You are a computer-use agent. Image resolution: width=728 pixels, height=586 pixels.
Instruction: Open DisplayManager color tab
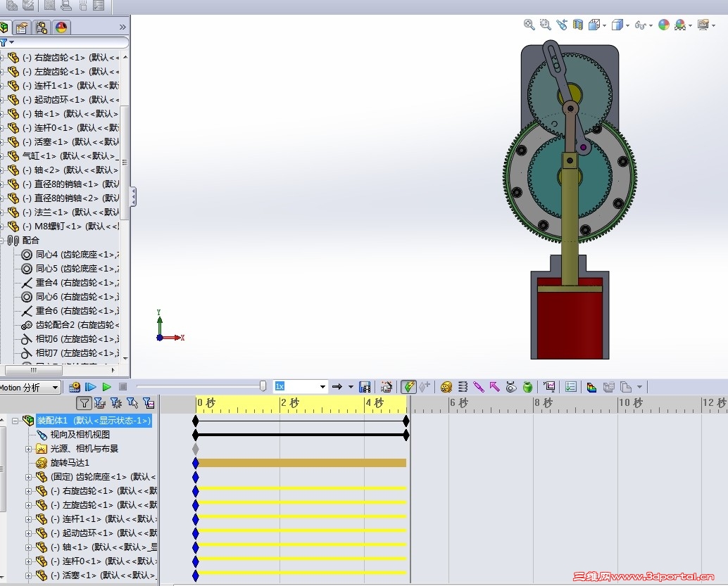click(x=61, y=27)
